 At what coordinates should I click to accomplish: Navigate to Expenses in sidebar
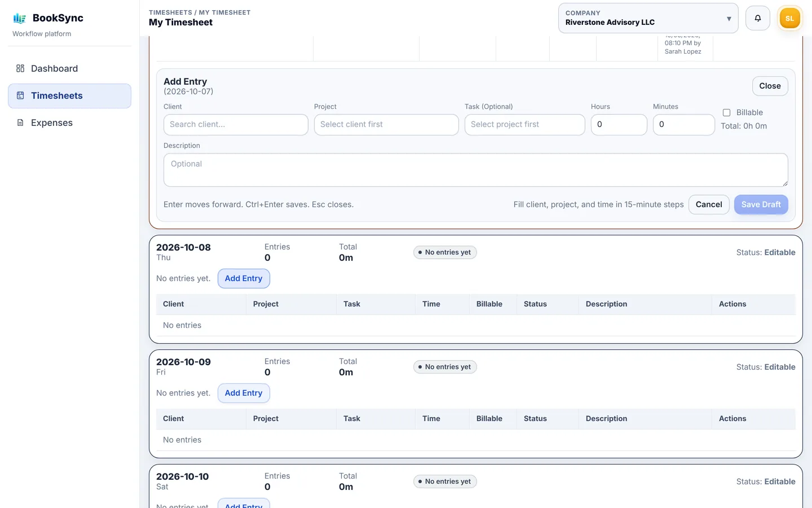point(69,122)
